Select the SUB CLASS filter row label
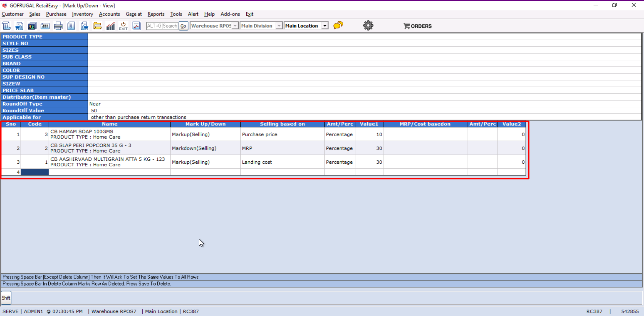Viewport: 644px width, 316px height. (44, 57)
